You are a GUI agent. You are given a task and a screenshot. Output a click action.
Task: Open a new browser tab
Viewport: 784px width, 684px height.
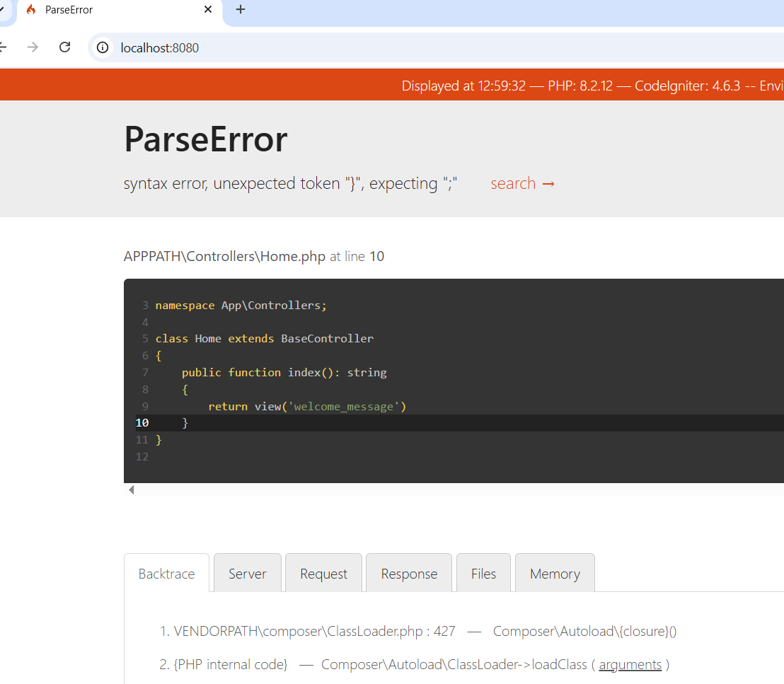(x=241, y=10)
